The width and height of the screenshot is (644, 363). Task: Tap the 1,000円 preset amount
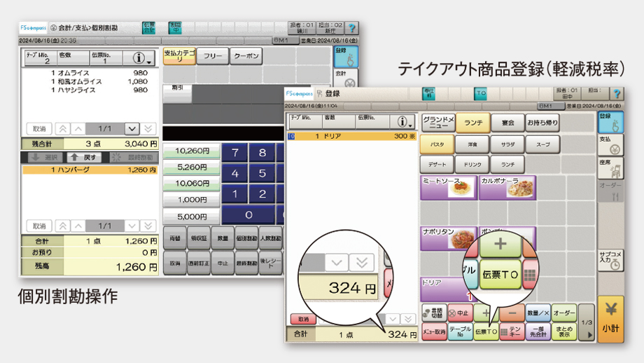tap(191, 200)
